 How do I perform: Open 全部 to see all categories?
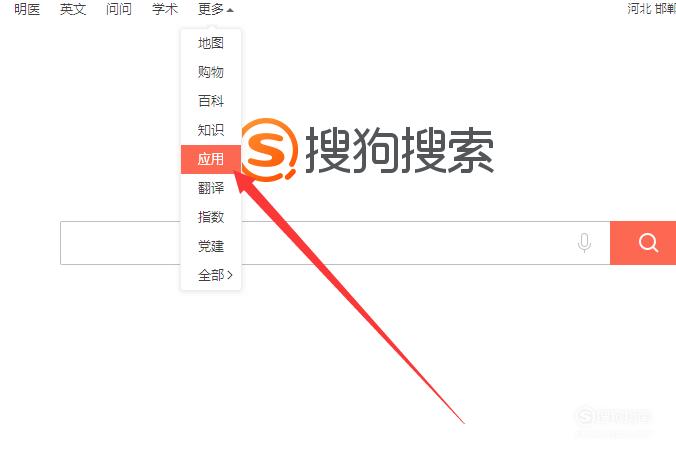click(215, 275)
